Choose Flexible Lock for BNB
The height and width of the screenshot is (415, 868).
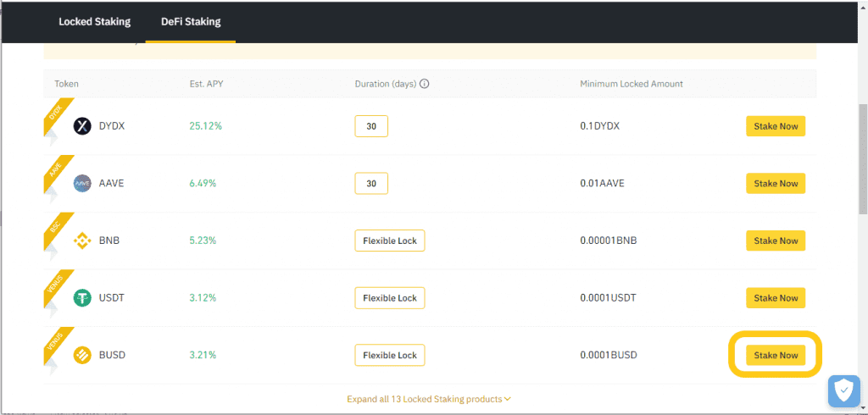click(390, 241)
